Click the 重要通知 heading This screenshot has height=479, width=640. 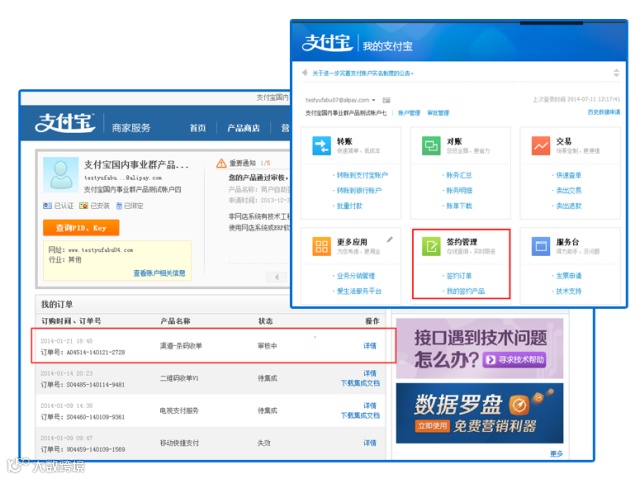point(242,163)
